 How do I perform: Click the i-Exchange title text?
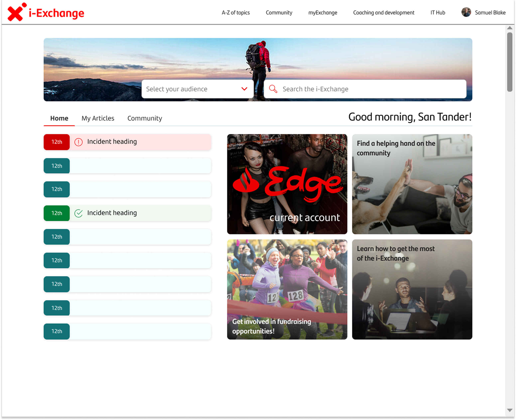point(56,13)
